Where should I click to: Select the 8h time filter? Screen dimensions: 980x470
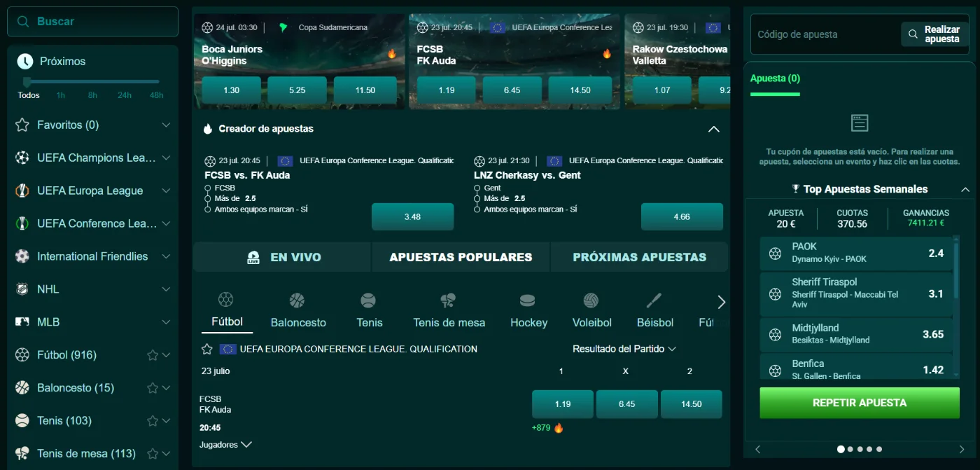pyautogui.click(x=92, y=95)
